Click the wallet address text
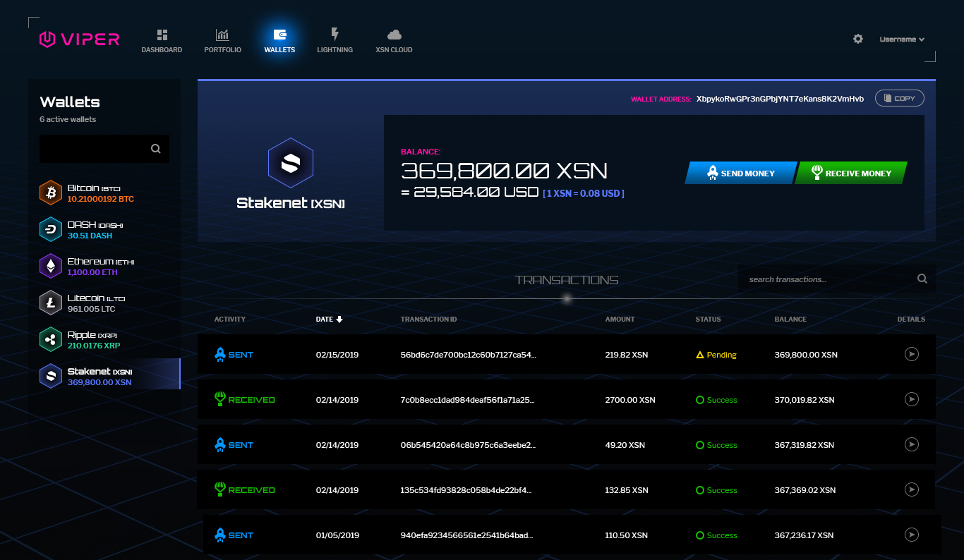The height and width of the screenshot is (560, 964). point(780,99)
